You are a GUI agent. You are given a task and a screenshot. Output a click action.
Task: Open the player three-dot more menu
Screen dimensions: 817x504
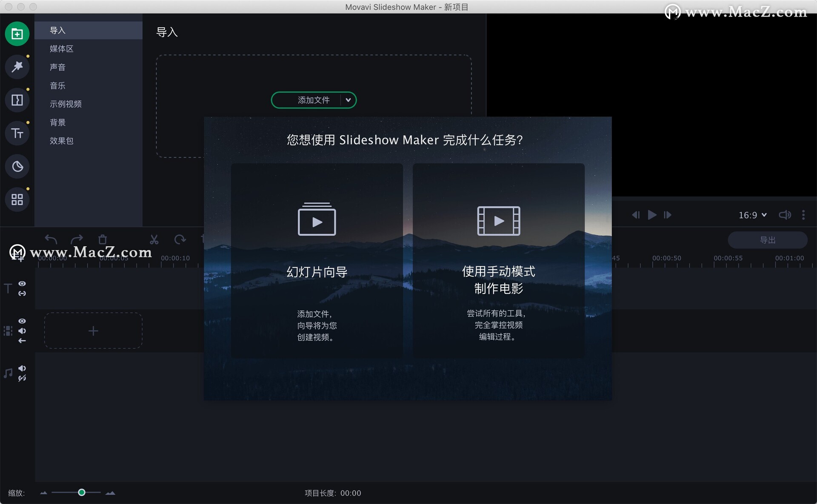click(803, 215)
